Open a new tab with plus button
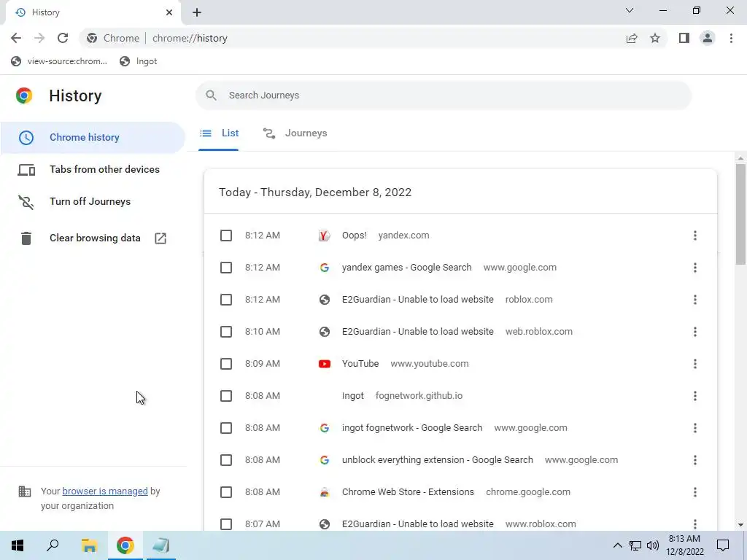Viewport: 747px width, 560px height. click(197, 12)
